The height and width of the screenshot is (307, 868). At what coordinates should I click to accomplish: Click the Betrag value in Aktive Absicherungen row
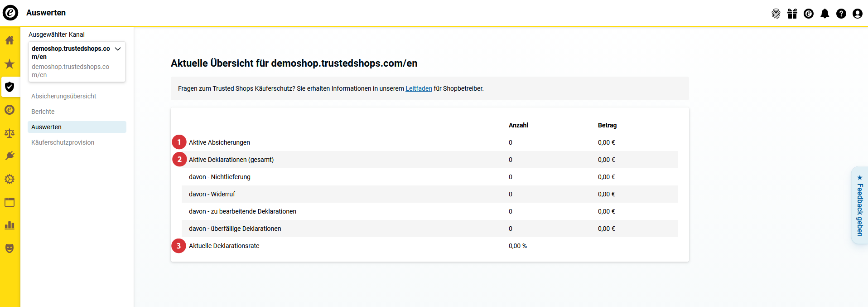click(607, 142)
